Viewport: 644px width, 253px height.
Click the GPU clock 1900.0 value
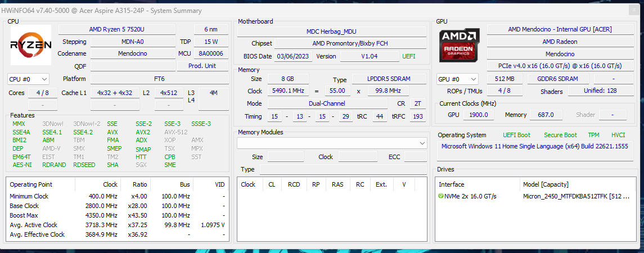point(479,115)
